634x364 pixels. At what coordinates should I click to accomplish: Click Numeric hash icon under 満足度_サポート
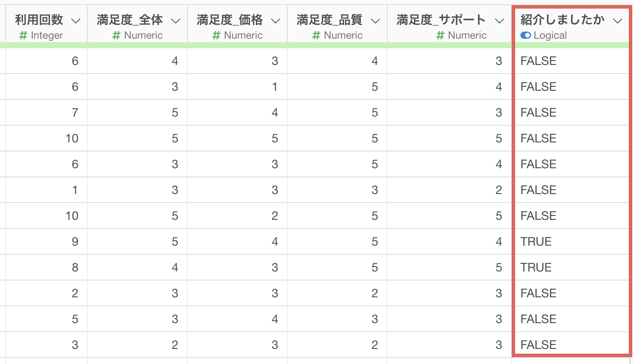pos(440,35)
